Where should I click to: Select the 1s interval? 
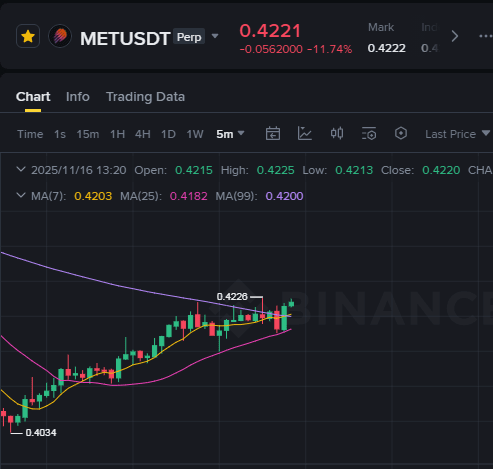click(60, 134)
